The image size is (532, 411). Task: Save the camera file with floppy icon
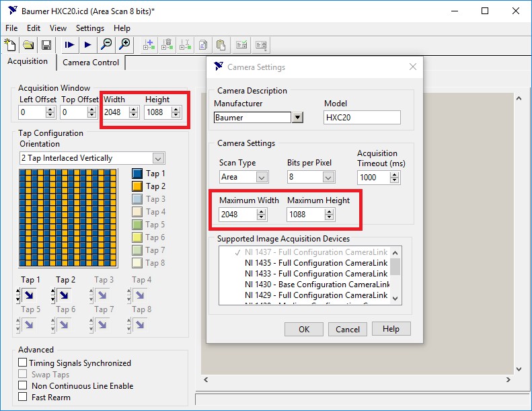(x=46, y=45)
